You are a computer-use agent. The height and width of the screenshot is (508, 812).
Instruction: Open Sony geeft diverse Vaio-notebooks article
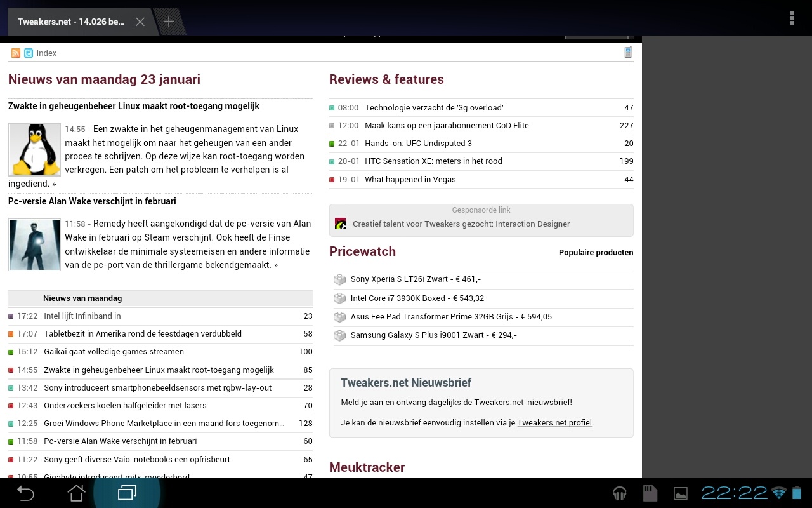137,459
